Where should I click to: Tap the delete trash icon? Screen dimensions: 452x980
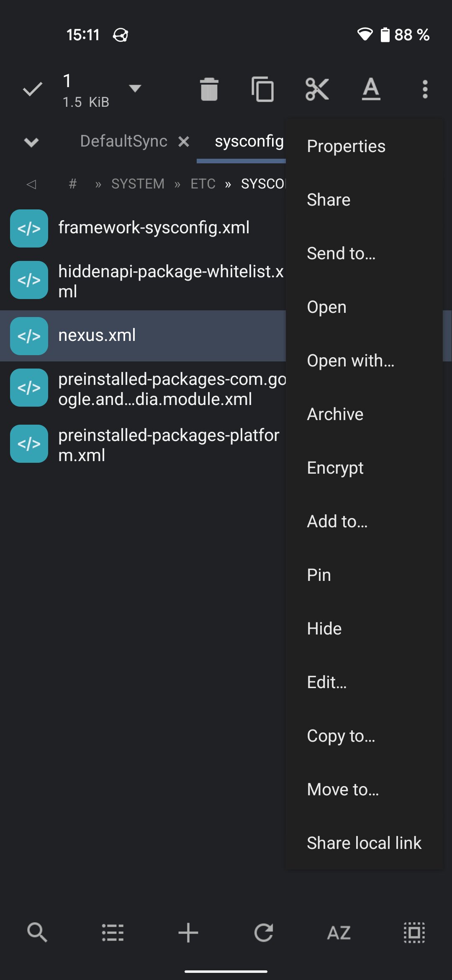tap(209, 89)
